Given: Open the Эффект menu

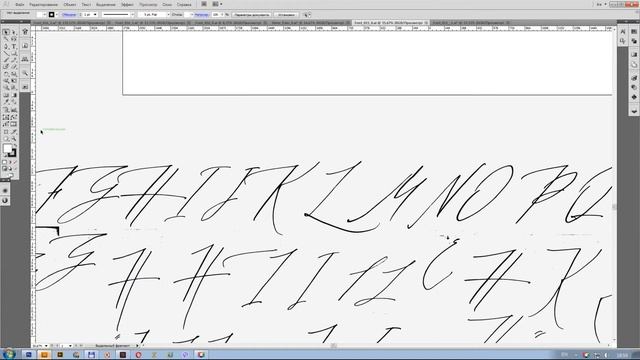Looking at the screenshot, I should tap(127, 4).
